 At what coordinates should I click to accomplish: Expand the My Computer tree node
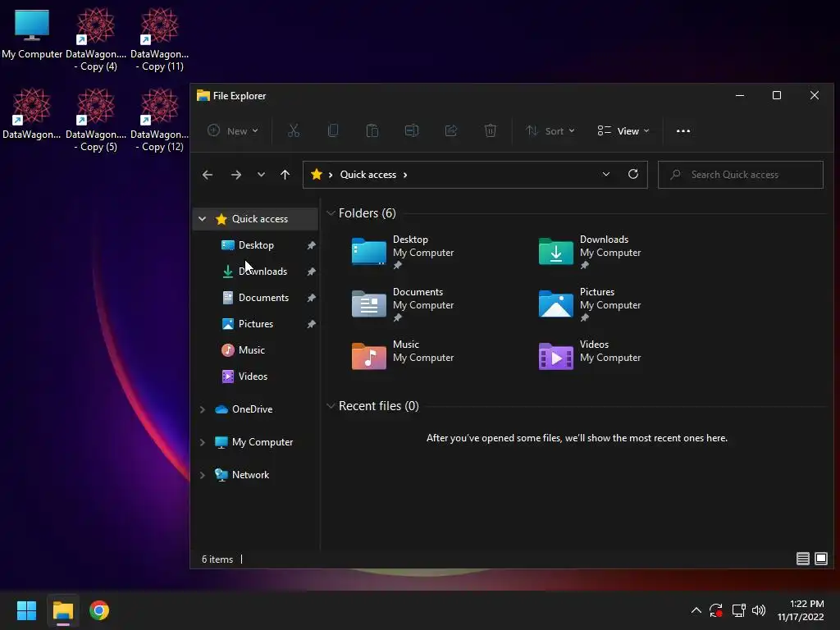[202, 442]
